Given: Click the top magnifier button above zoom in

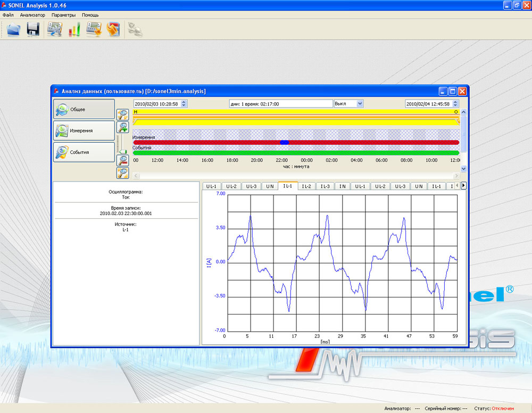Looking at the screenshot, I should 123,115.
